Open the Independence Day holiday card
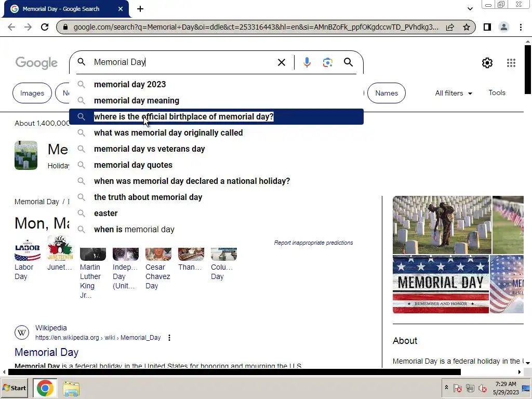The image size is (532, 399). click(126, 269)
